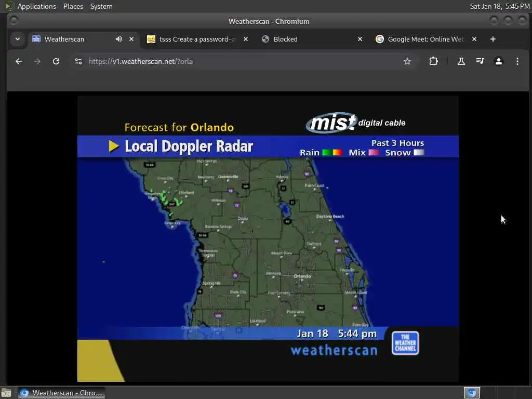Screen dimensions: 532x399
Task: Switch to the Blocked tab
Action: (312, 39)
